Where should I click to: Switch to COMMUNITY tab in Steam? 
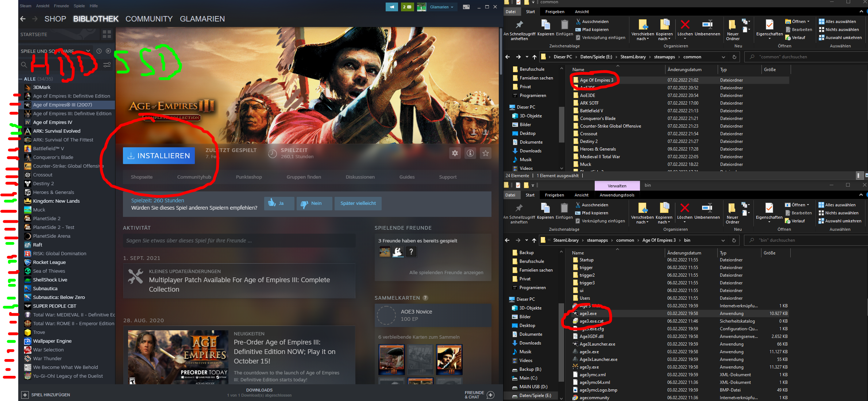[149, 19]
